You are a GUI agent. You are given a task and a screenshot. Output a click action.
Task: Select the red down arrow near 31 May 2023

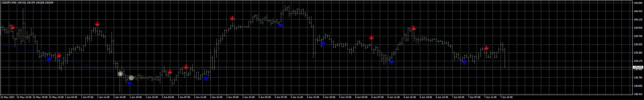pos(13,27)
